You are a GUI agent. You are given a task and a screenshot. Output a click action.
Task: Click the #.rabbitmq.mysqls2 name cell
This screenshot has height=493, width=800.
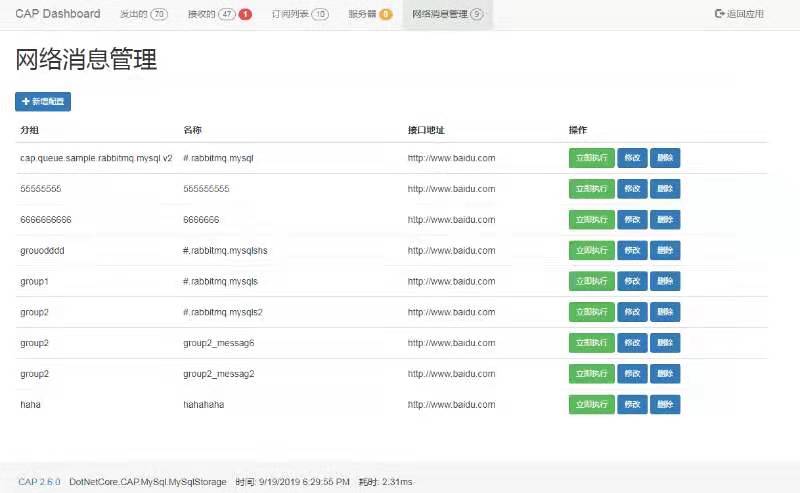(223, 312)
